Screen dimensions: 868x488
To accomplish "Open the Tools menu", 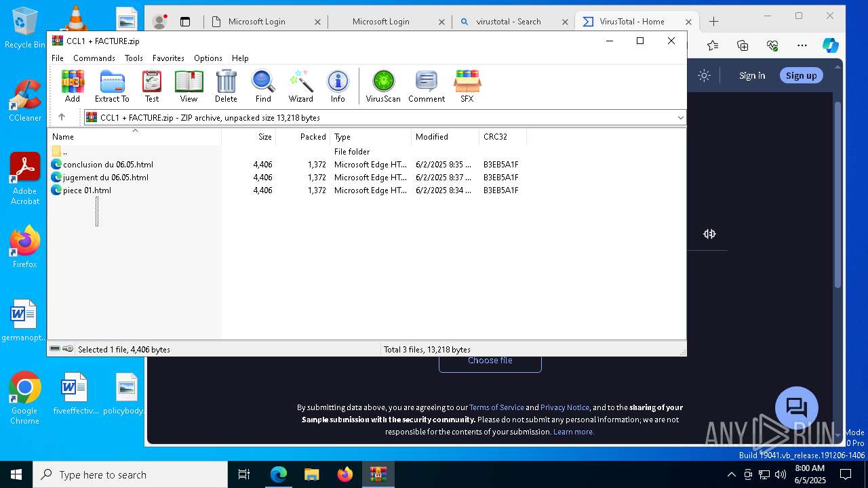I will 134,58.
